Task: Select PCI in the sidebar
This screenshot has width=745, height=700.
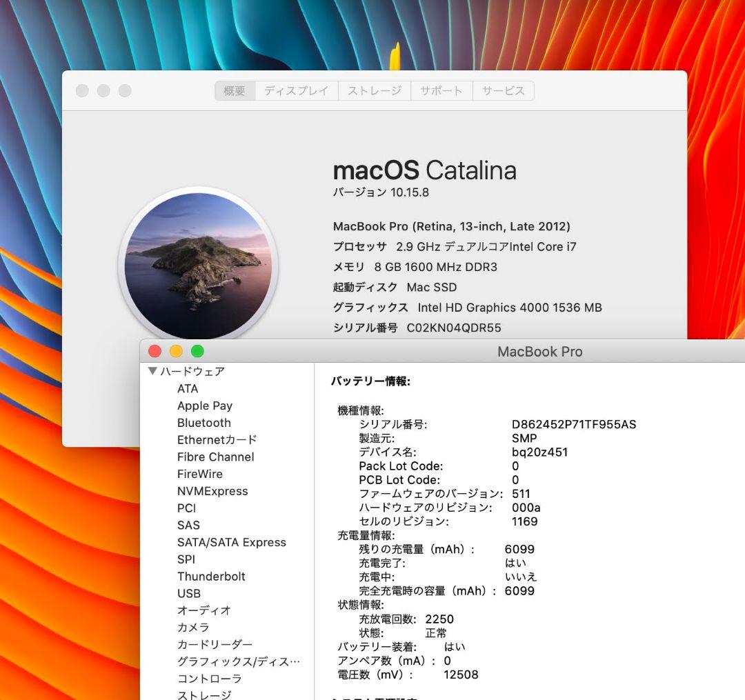Action: (186, 508)
